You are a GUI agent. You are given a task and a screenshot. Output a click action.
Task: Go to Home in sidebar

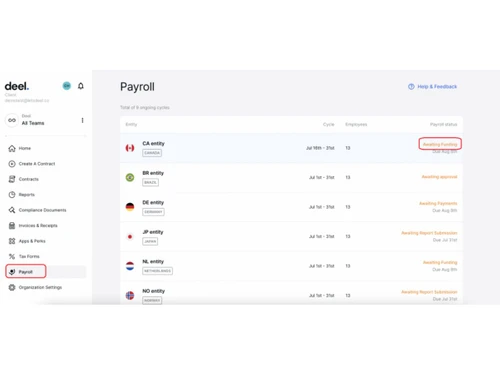click(x=25, y=148)
